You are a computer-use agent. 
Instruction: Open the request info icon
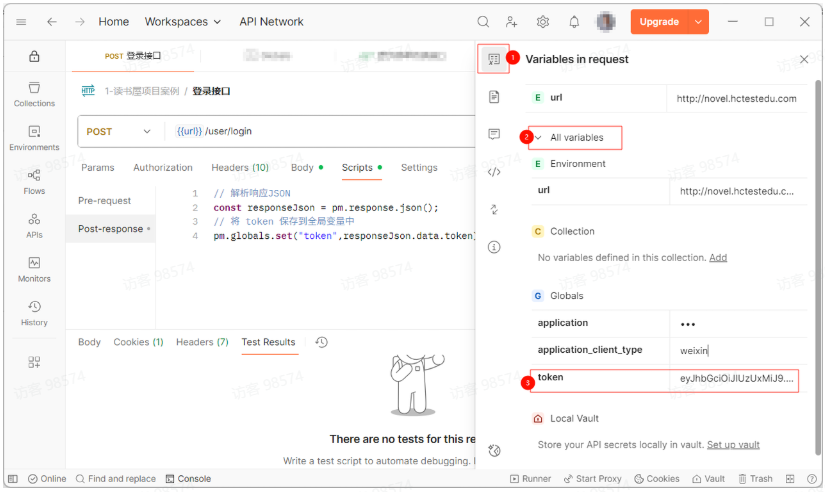click(494, 247)
